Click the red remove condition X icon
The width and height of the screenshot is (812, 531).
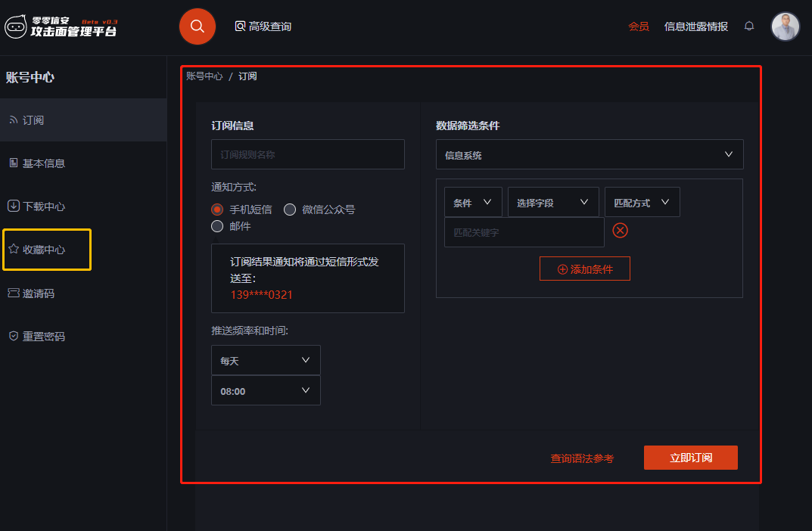click(620, 231)
